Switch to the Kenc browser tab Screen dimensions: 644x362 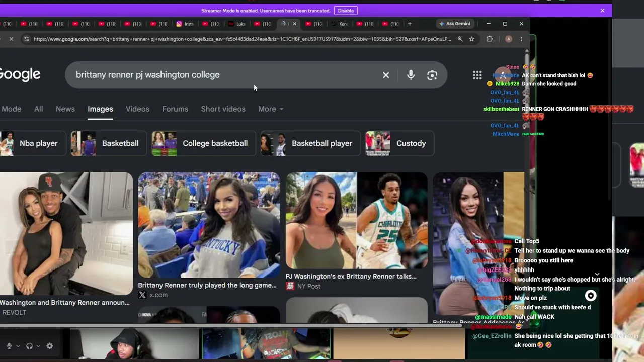pos(340,24)
